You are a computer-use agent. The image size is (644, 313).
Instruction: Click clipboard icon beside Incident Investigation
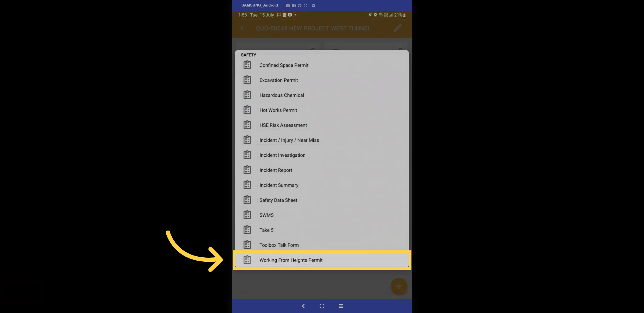[x=247, y=155]
